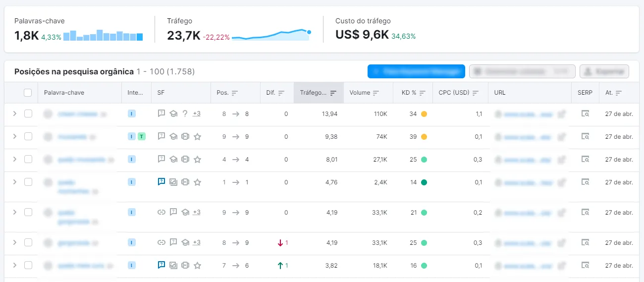The height and width of the screenshot is (282, 644).
Task: Click the Exportar button
Action: coord(604,71)
